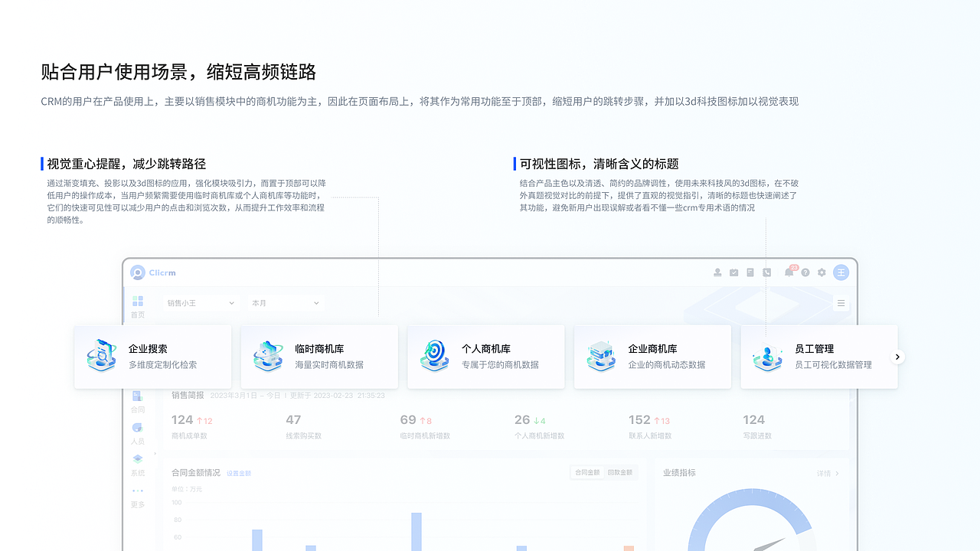Viewport: 980px width, 551px height.
Task: Open the help question mark icon
Action: 805,272
